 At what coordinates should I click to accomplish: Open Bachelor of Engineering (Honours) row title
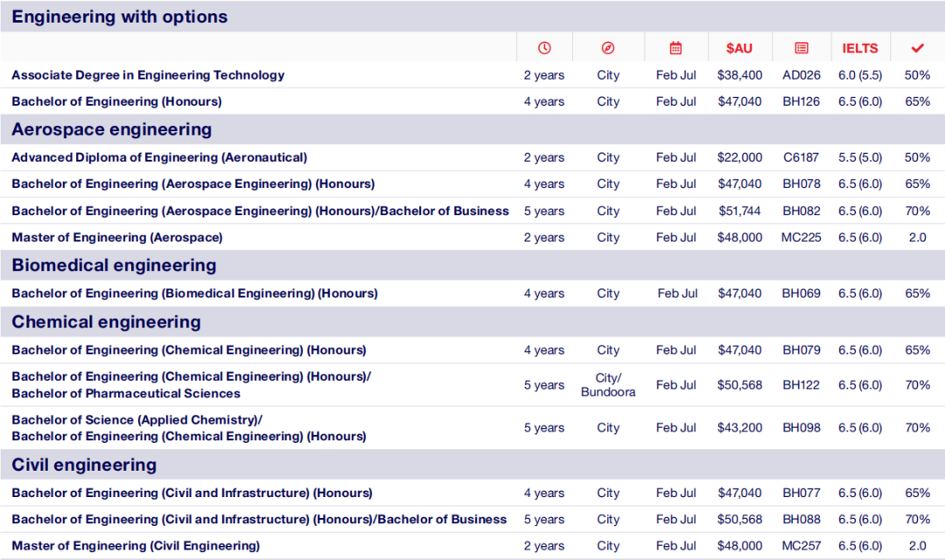point(116,101)
